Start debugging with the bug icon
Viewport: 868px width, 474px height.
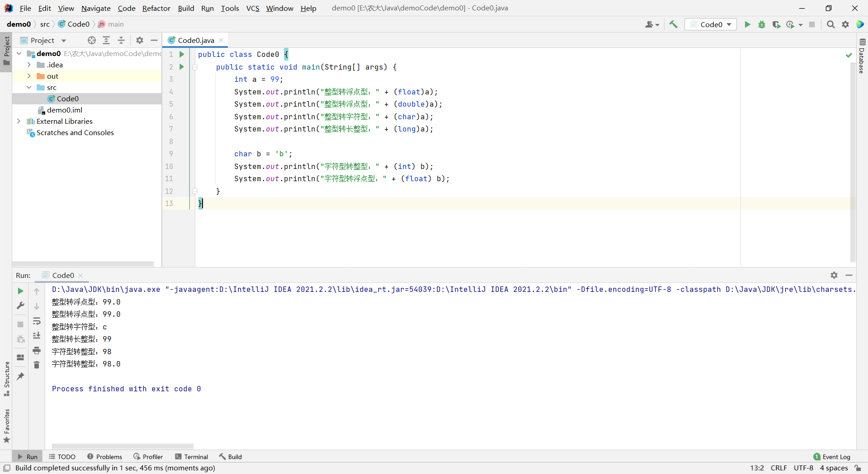[762, 24]
